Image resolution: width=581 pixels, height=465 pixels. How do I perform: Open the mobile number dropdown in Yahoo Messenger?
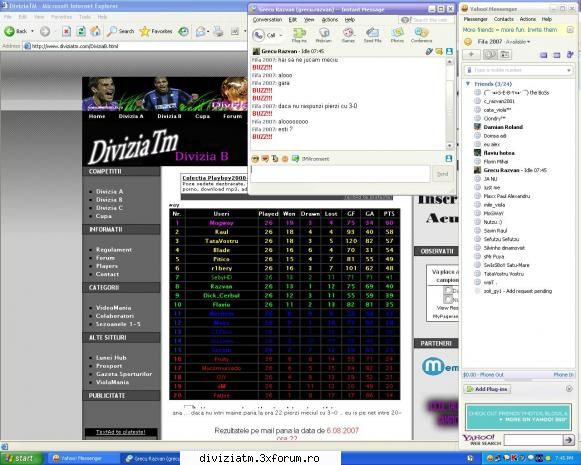[x=569, y=70]
